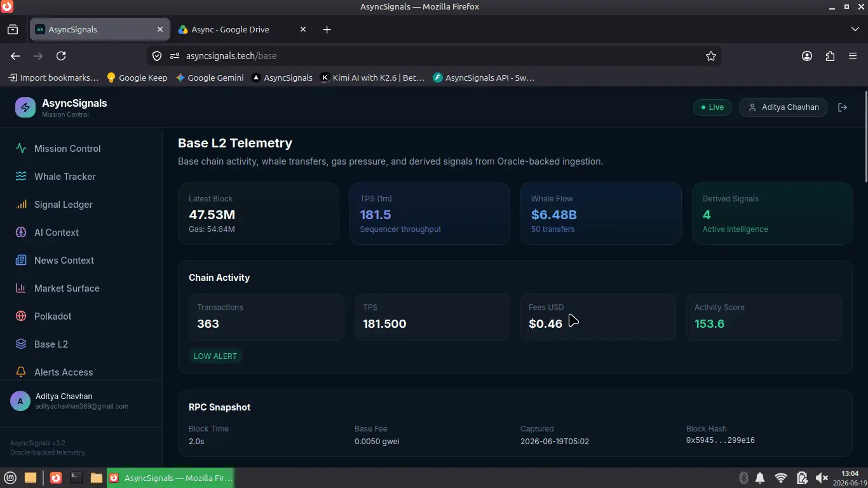The height and width of the screenshot is (488, 868).
Task: Click the AsyncSignals Firefox taskbar window button
Action: tap(170, 478)
